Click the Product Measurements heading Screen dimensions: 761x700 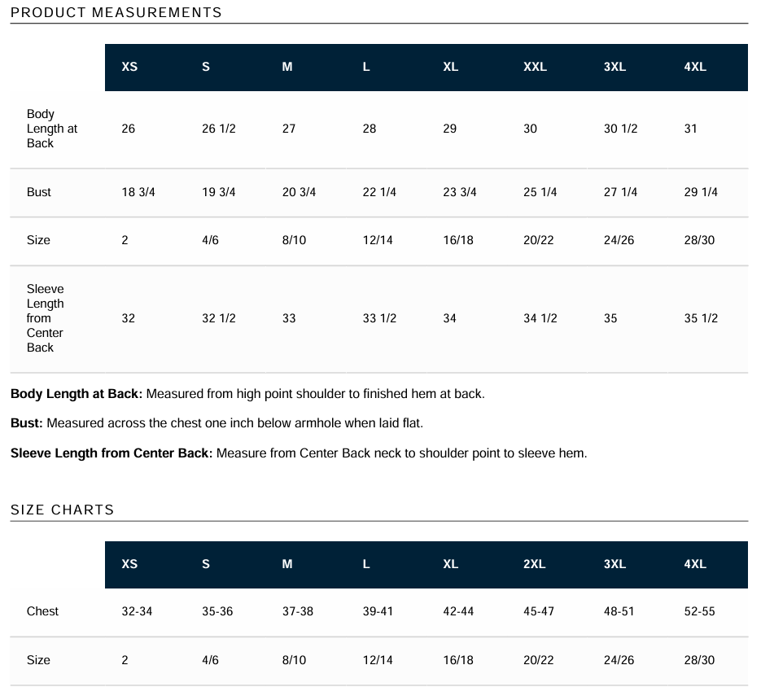[x=116, y=13]
